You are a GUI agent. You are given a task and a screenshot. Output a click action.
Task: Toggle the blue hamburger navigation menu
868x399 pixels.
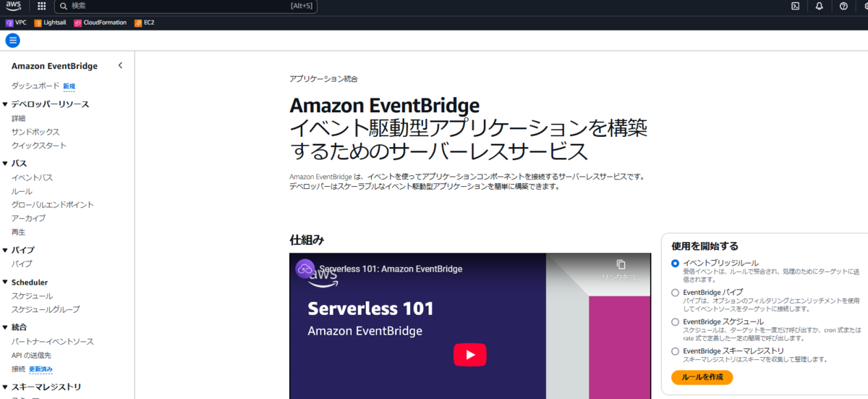(13, 41)
